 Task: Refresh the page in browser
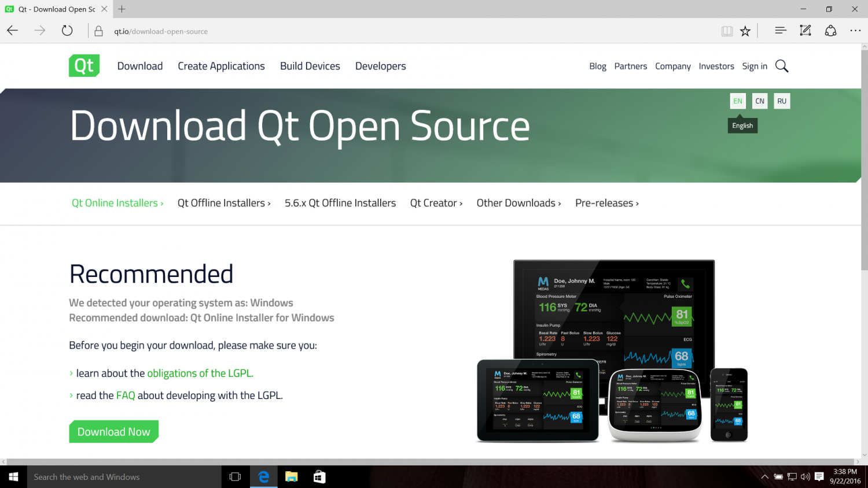67,31
